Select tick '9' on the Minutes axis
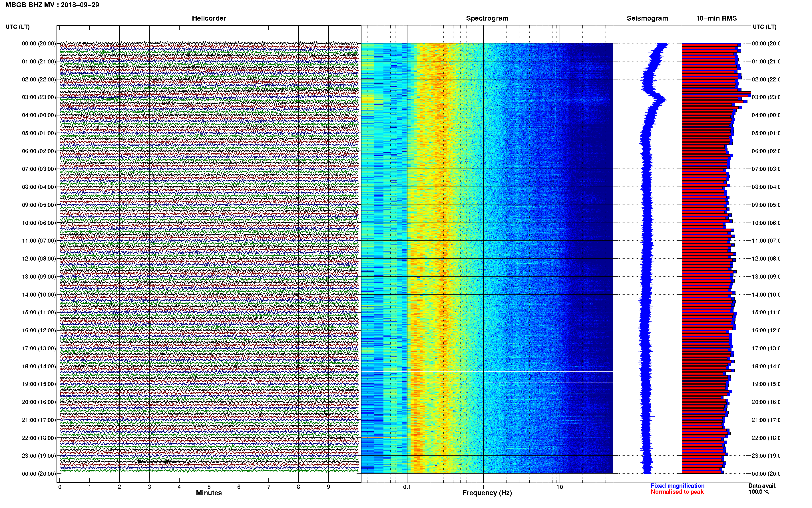This screenshot has height=508, width=812. pyautogui.click(x=328, y=487)
